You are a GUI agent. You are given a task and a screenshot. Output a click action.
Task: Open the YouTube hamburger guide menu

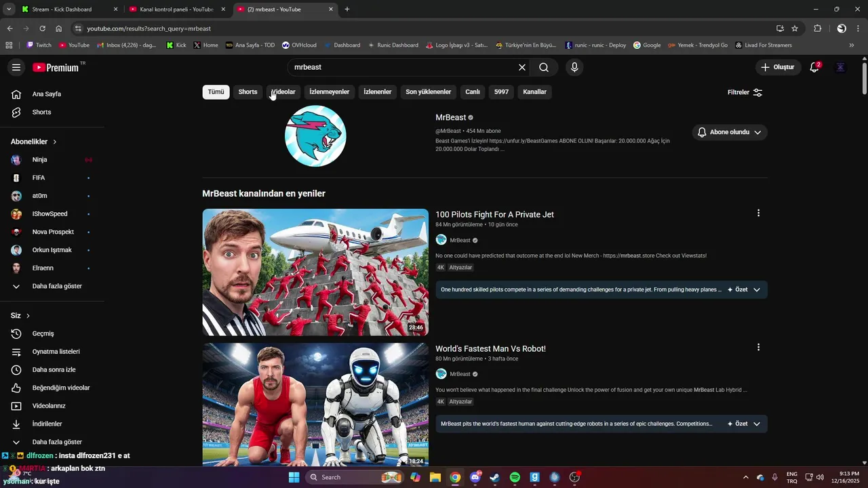16,67
